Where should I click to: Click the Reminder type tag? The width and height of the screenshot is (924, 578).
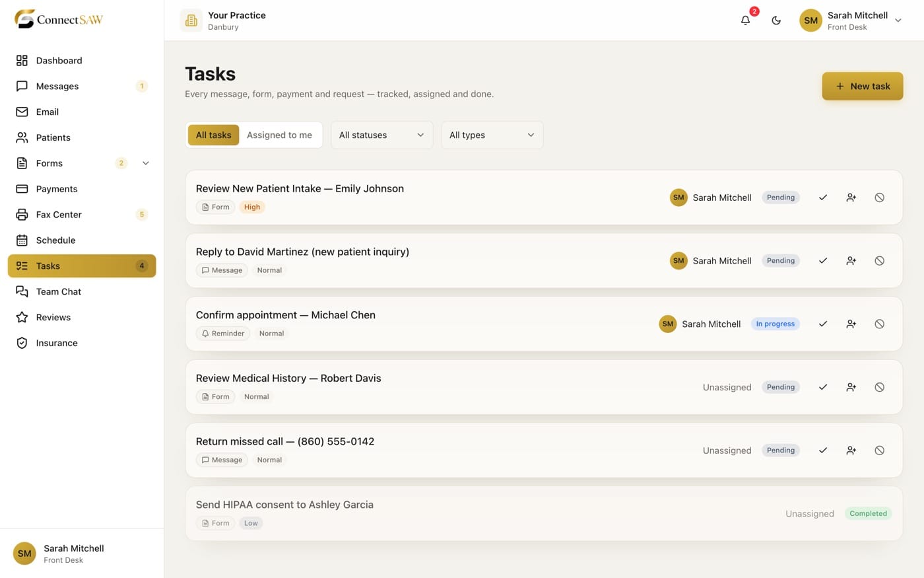(223, 334)
